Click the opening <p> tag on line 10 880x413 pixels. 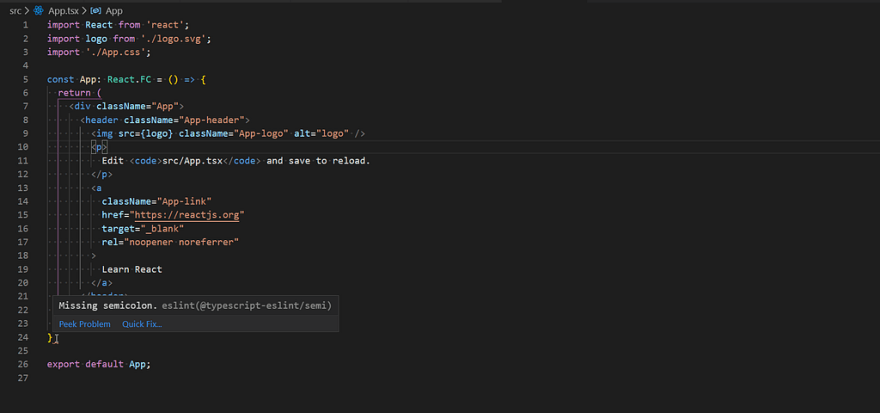click(99, 147)
